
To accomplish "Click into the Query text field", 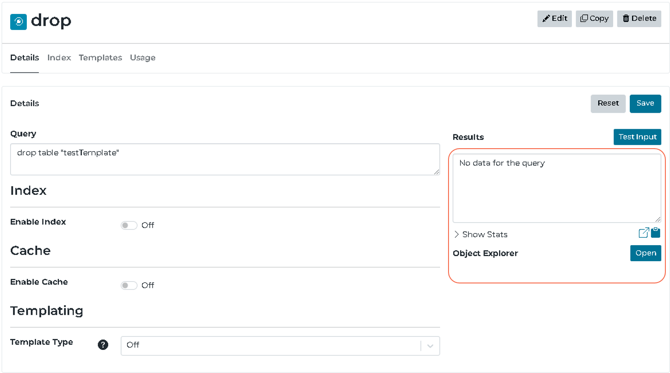I will tap(225, 159).
